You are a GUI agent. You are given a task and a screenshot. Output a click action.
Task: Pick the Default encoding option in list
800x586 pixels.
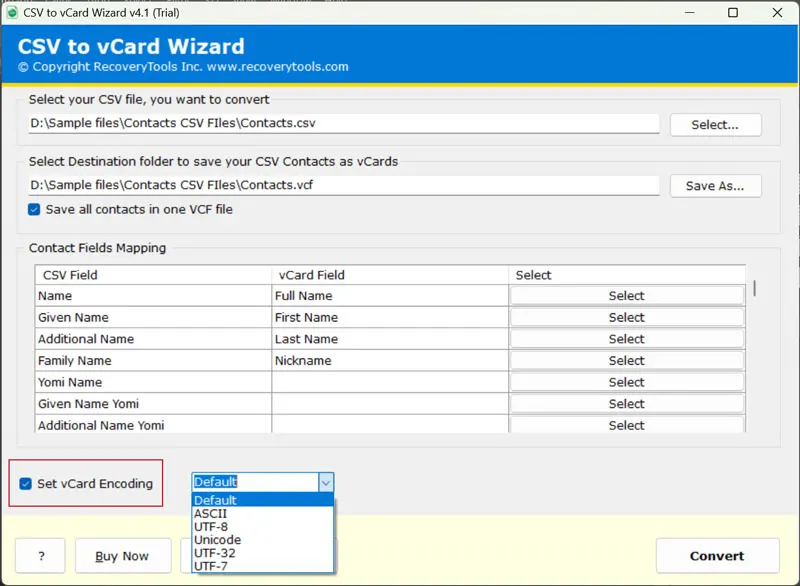click(215, 500)
